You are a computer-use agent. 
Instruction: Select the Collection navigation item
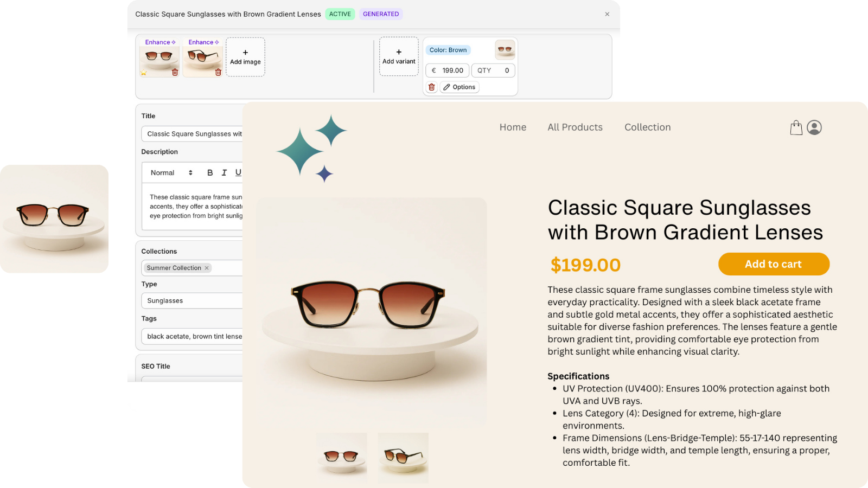tap(647, 127)
